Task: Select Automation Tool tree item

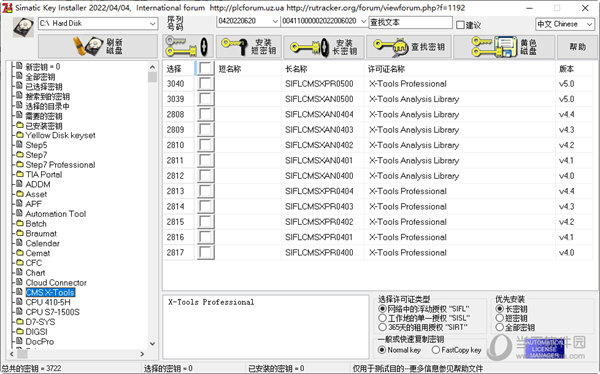Action: tap(55, 214)
